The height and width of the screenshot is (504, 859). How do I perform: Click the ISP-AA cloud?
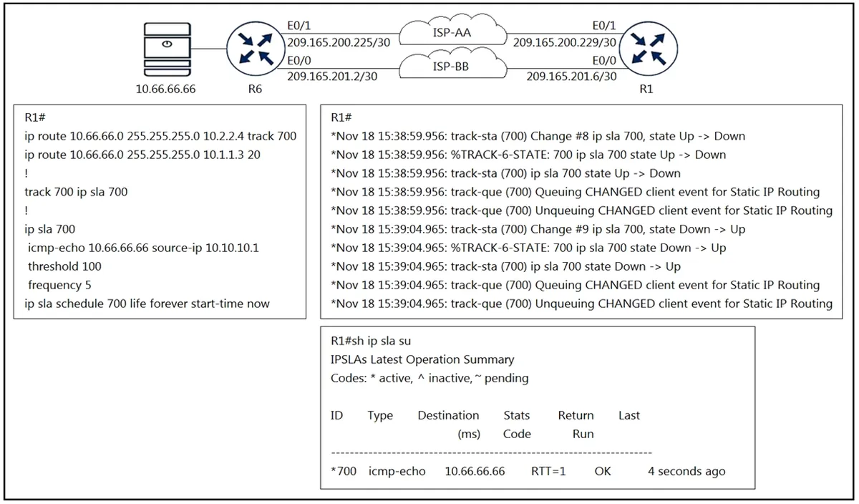[x=453, y=31]
